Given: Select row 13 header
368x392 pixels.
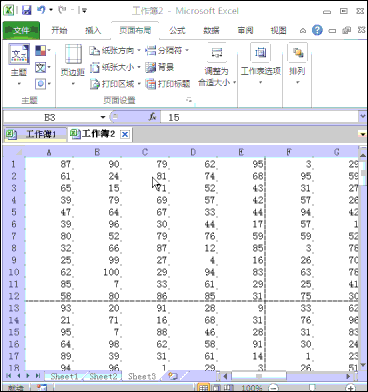Looking at the screenshot, I should (14, 308).
